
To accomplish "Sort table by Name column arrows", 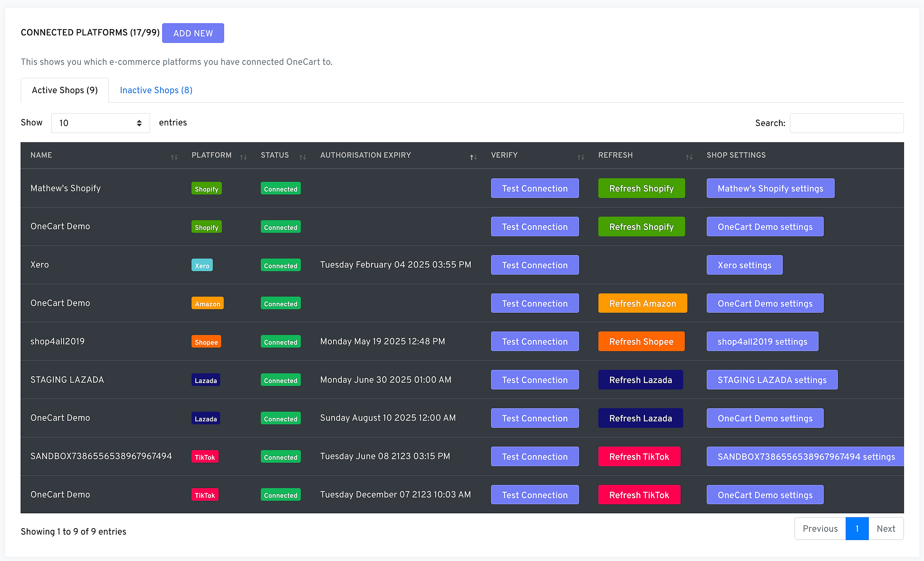I will pos(174,157).
